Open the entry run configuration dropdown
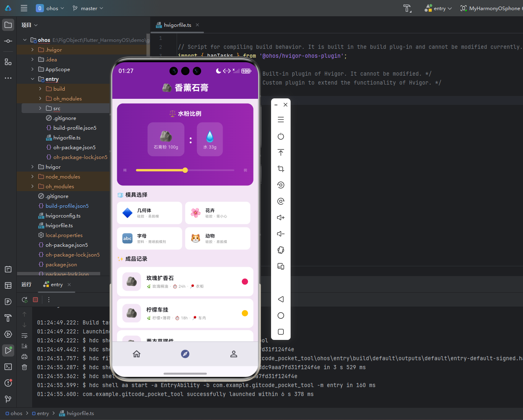 click(x=438, y=8)
